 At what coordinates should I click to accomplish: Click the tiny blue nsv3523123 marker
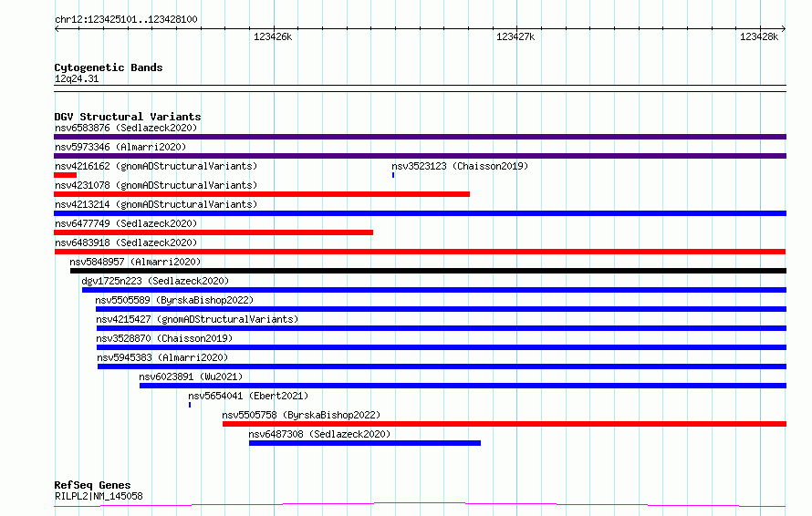[393, 175]
